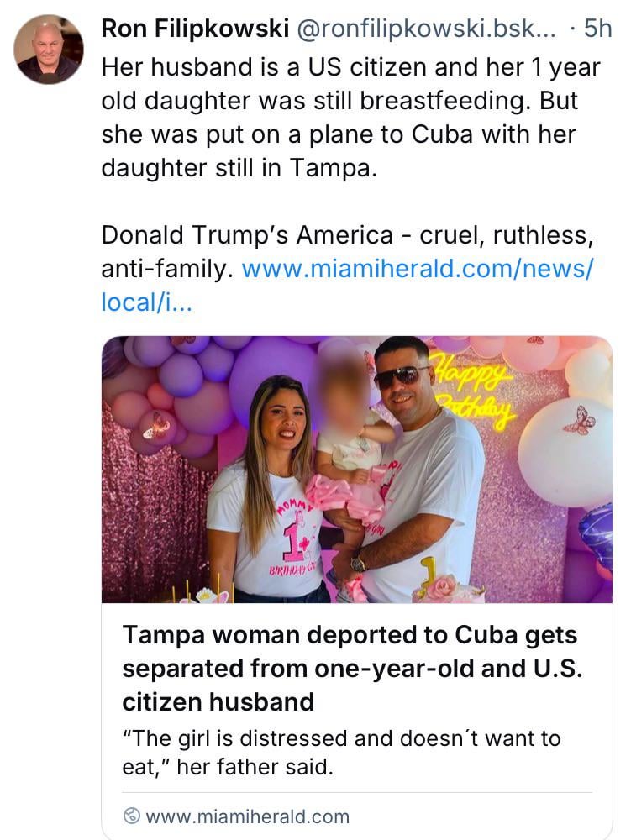Screen dimensions: 631x840
Task: Click the globe icon beside www.miamiherald.com
Action: click(x=131, y=816)
